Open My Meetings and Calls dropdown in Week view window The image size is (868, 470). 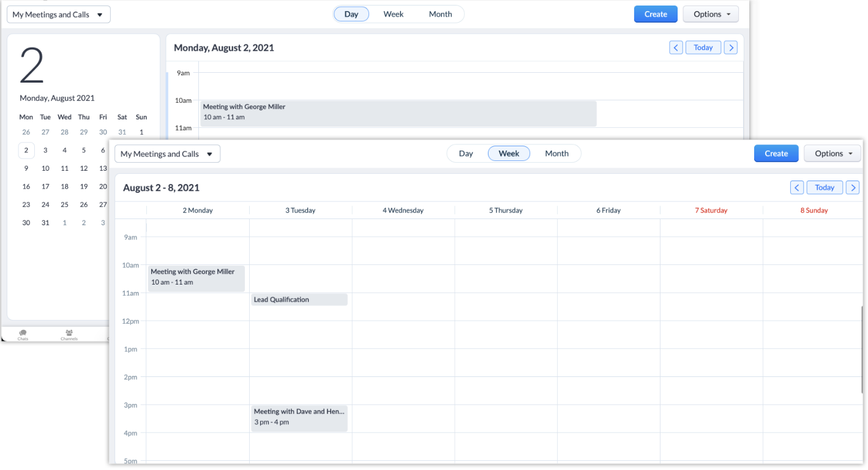click(167, 154)
